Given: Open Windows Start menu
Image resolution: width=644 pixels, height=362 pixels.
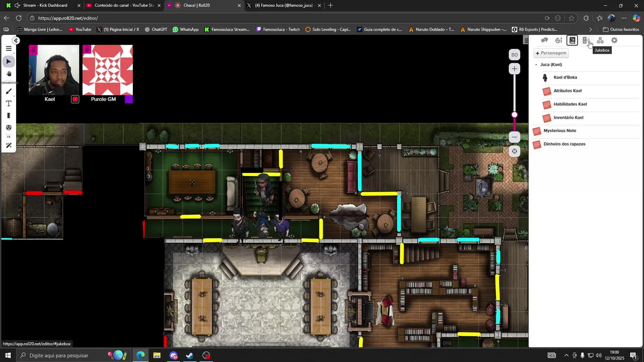Looking at the screenshot, I should click(x=8, y=355).
